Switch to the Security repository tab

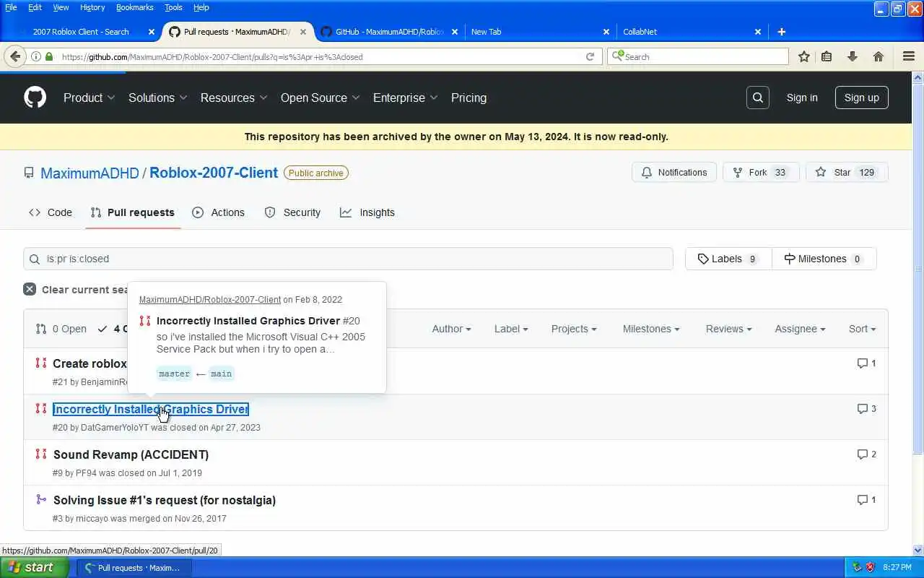tap(292, 212)
